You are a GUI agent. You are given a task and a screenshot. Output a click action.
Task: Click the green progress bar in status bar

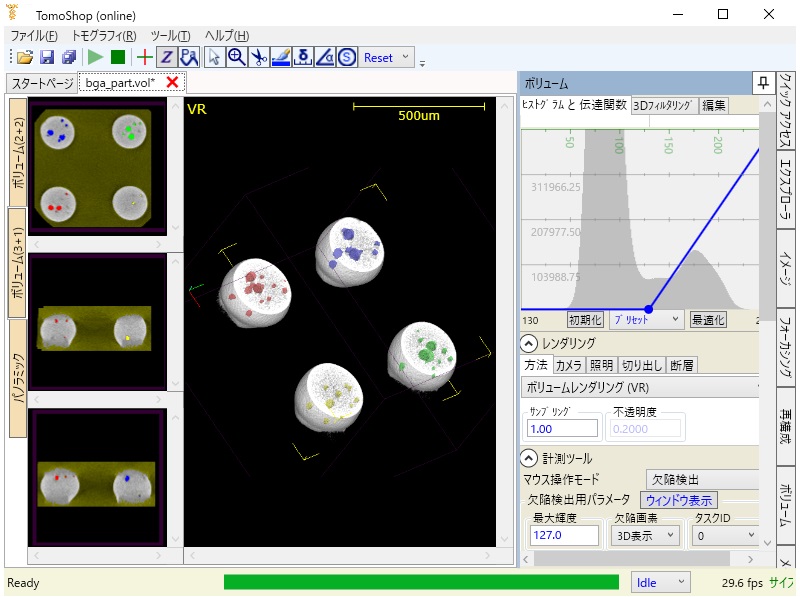(421, 582)
